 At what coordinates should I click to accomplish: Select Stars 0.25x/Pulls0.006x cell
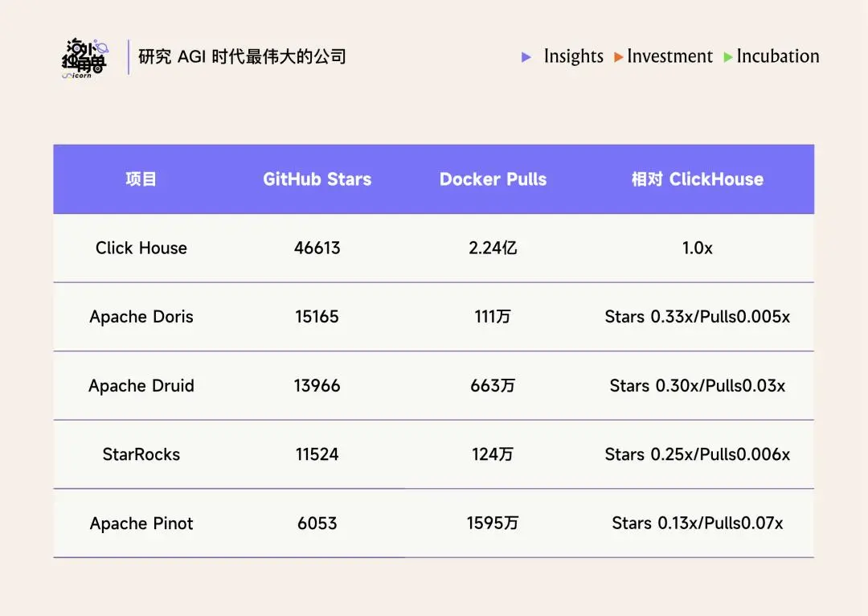tap(698, 454)
